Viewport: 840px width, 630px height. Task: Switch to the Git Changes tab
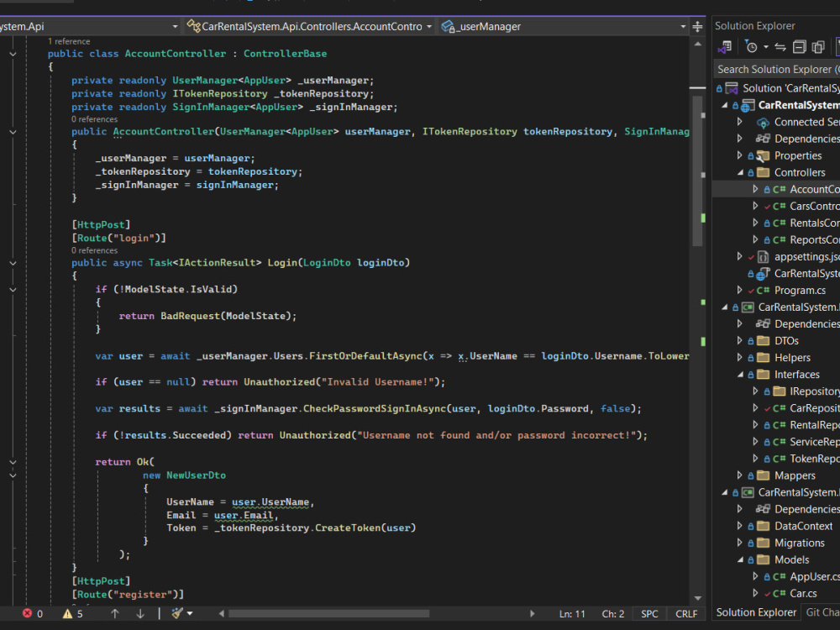(822, 612)
